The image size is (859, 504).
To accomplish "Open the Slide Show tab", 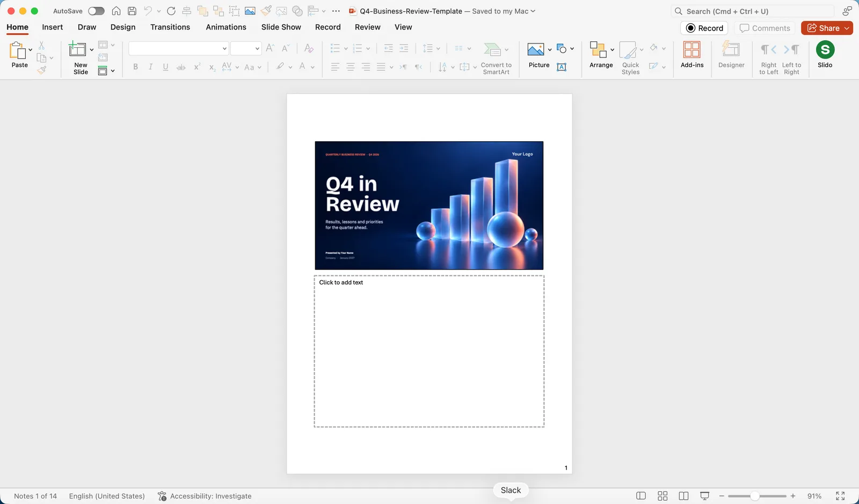I will [x=281, y=27].
